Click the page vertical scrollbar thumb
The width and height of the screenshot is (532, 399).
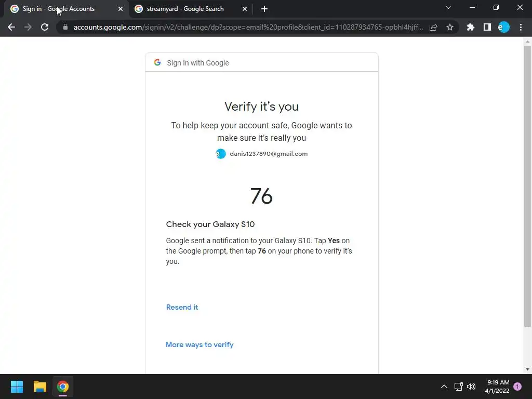tap(527, 187)
